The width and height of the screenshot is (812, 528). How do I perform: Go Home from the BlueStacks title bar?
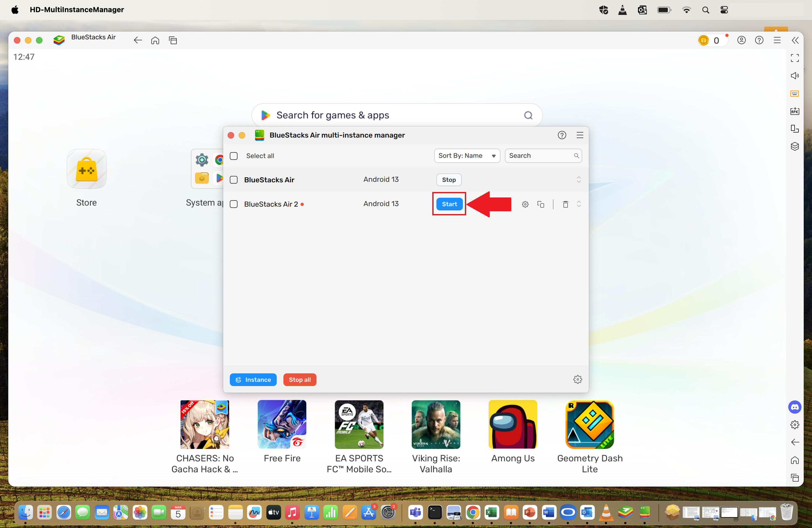155,40
